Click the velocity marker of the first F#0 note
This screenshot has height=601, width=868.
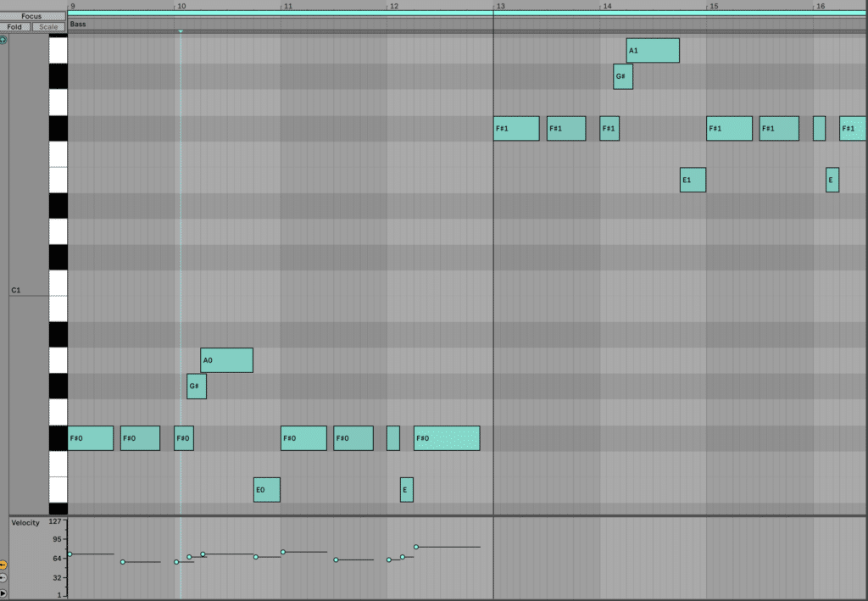(70, 554)
